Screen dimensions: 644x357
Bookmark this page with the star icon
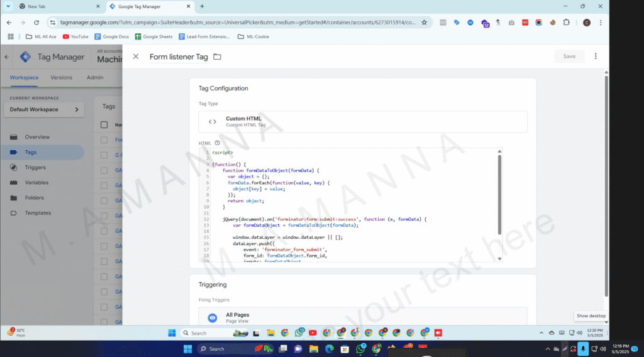(x=424, y=23)
